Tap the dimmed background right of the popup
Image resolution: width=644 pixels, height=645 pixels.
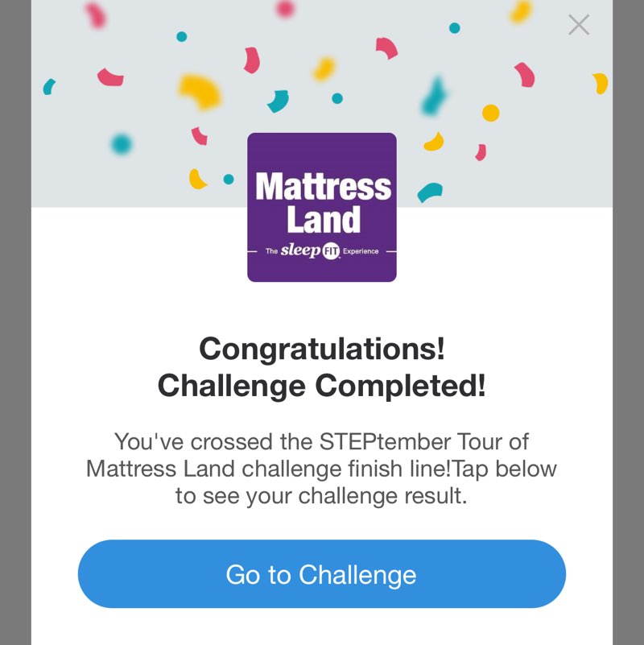point(628,322)
